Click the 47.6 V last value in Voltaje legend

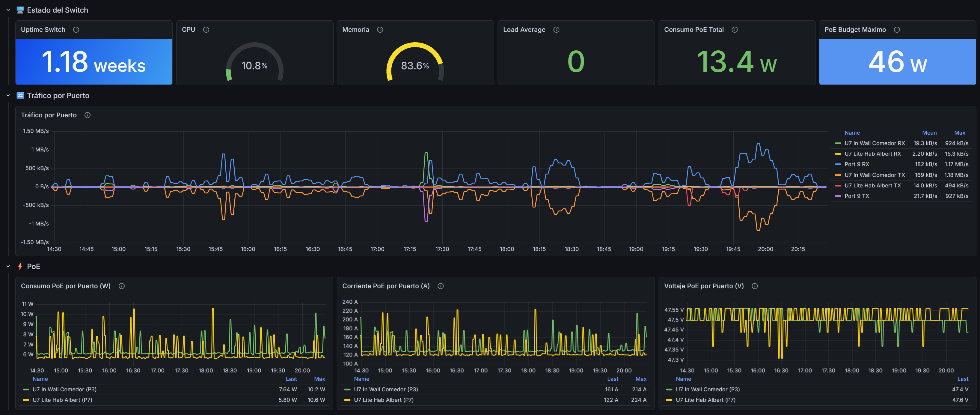point(960,400)
